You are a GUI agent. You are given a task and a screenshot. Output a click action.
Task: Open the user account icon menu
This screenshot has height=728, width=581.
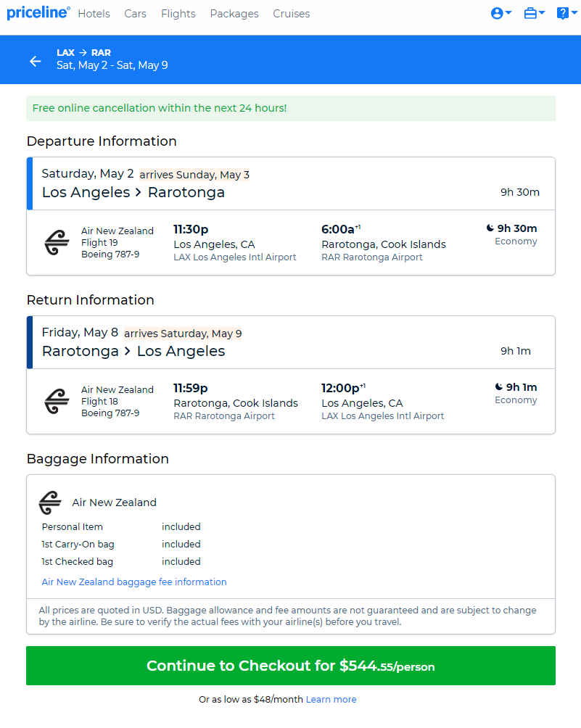tap(501, 14)
